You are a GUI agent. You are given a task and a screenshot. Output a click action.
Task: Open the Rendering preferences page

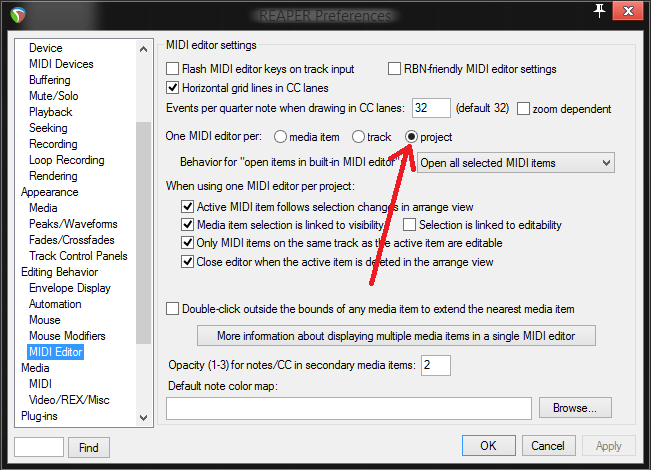pos(53,176)
